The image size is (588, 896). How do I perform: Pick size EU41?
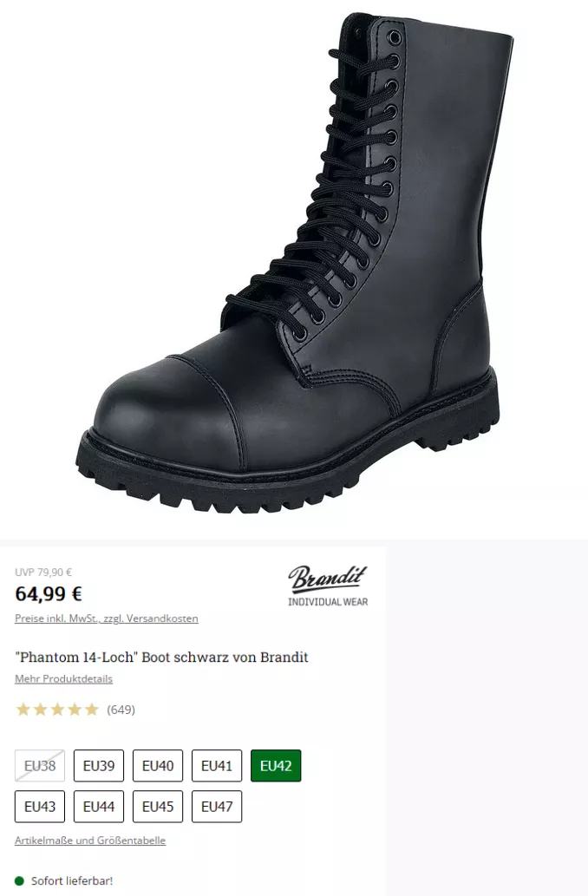point(217,766)
